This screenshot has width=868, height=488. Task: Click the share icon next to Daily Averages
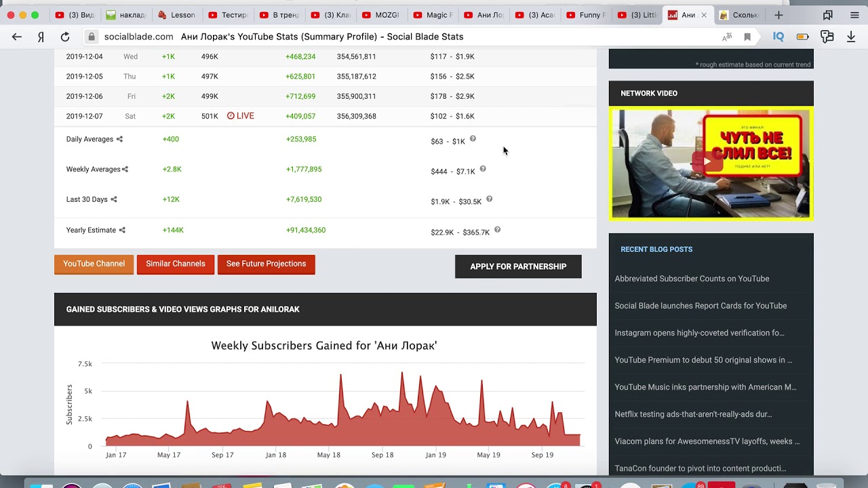[119, 139]
